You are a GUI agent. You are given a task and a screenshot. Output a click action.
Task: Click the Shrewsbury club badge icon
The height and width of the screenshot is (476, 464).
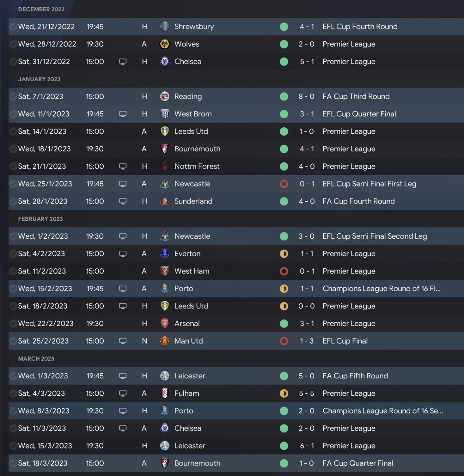165,26
